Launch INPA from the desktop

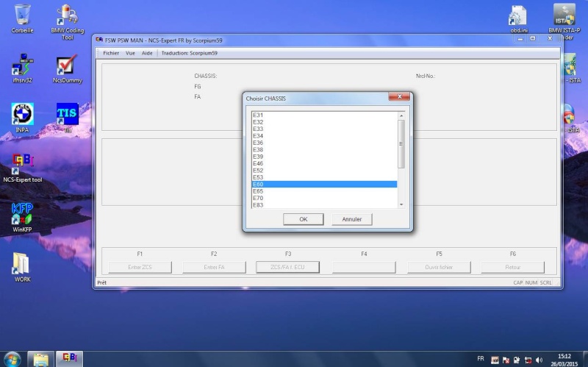pyautogui.click(x=22, y=118)
